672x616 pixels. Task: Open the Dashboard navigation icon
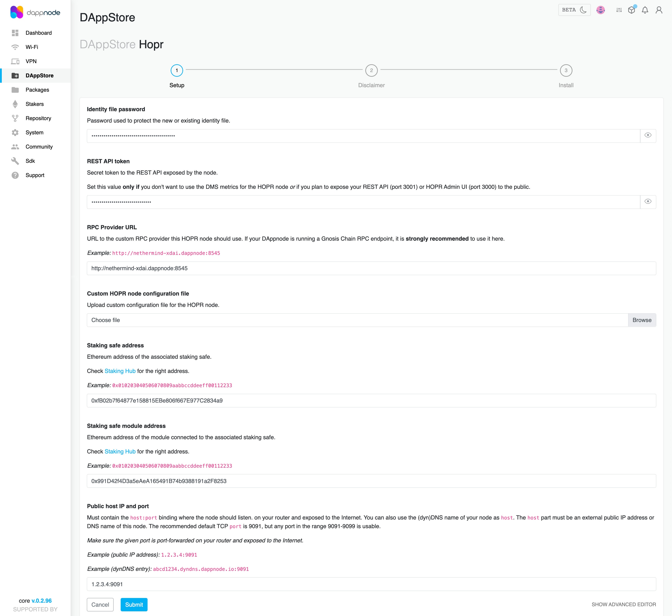tap(16, 33)
